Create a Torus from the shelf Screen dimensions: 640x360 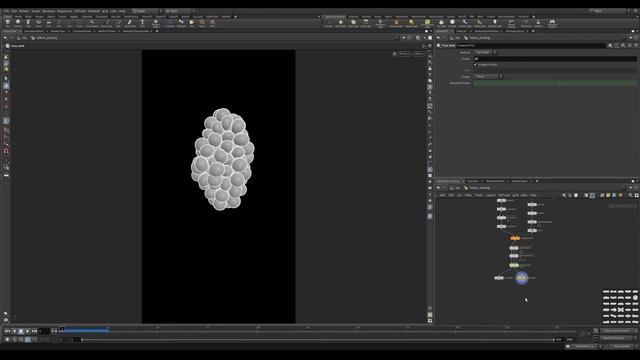point(38,23)
